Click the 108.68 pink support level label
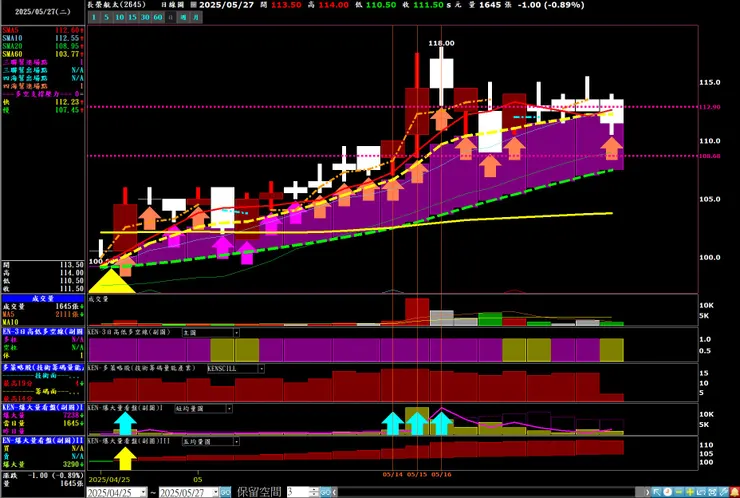The height and width of the screenshot is (498, 740). pyautogui.click(x=710, y=156)
